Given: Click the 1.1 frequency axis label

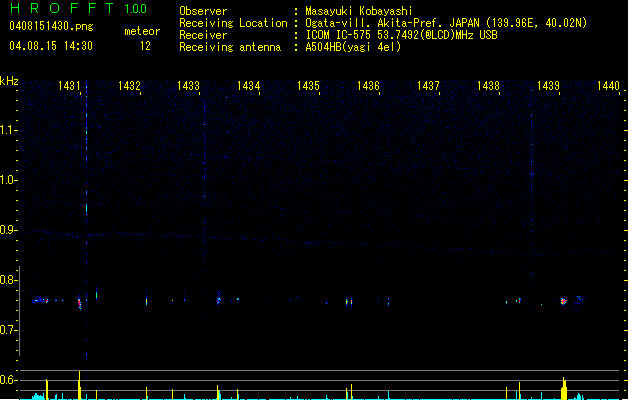Looking at the screenshot, I should click(x=8, y=130).
